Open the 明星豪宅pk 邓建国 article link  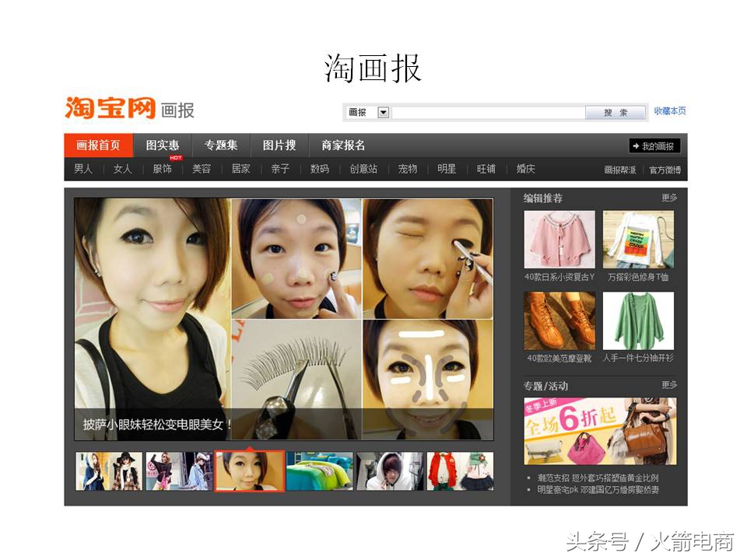point(598,489)
